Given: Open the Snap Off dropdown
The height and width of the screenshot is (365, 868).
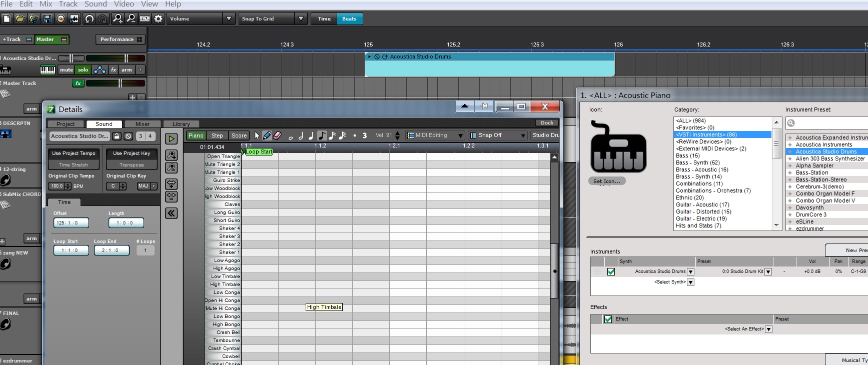Looking at the screenshot, I should coord(498,135).
